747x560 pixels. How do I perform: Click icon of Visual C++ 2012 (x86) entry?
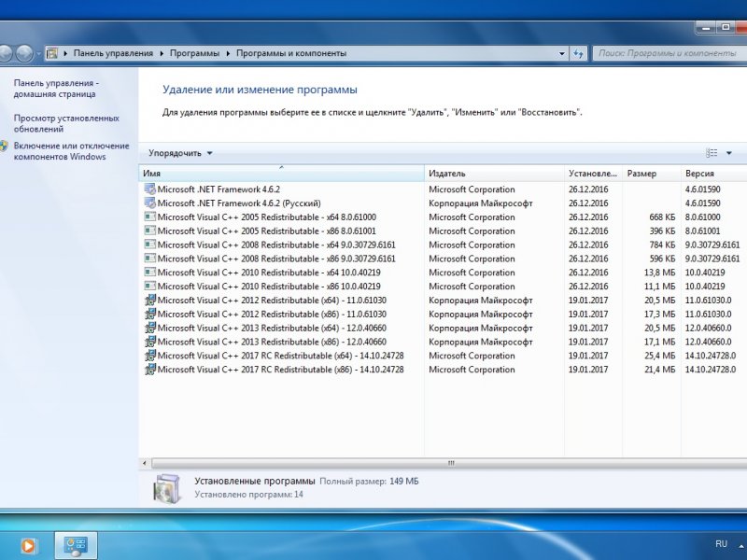[149, 314]
